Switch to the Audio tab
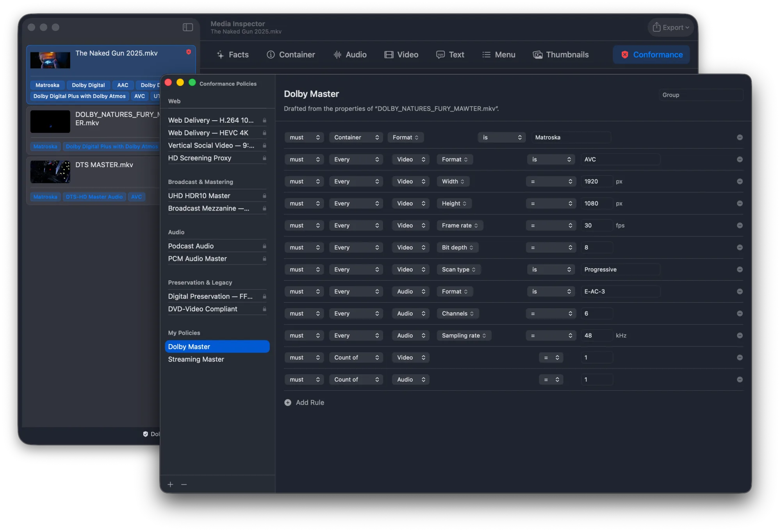Viewport: 781px width, 532px height. coord(350,55)
